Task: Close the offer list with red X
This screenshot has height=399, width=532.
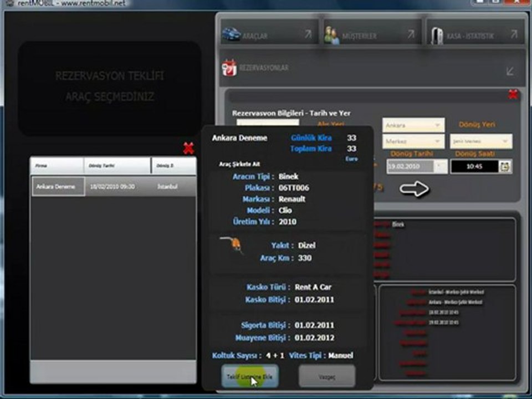Action: click(188, 149)
